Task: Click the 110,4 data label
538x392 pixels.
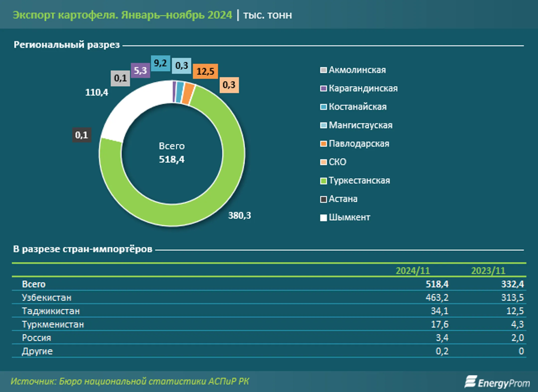Action: 97,93
